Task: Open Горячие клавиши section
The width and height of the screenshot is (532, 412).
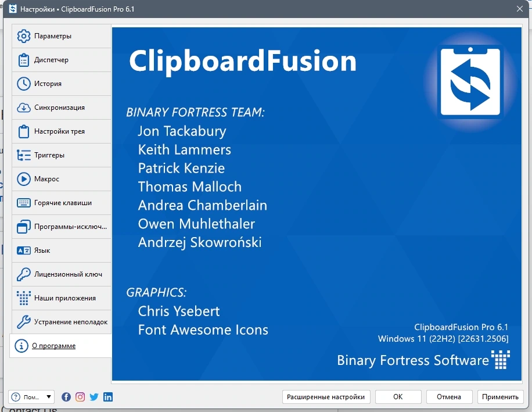Action: point(62,203)
